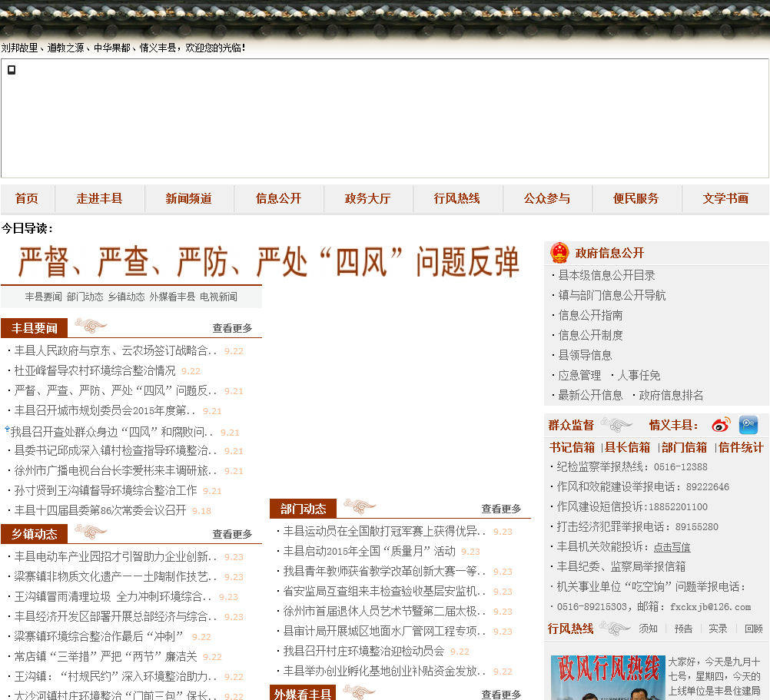770x700 pixels.
Task: Open the 县领导信息 link
Action: 586,355
